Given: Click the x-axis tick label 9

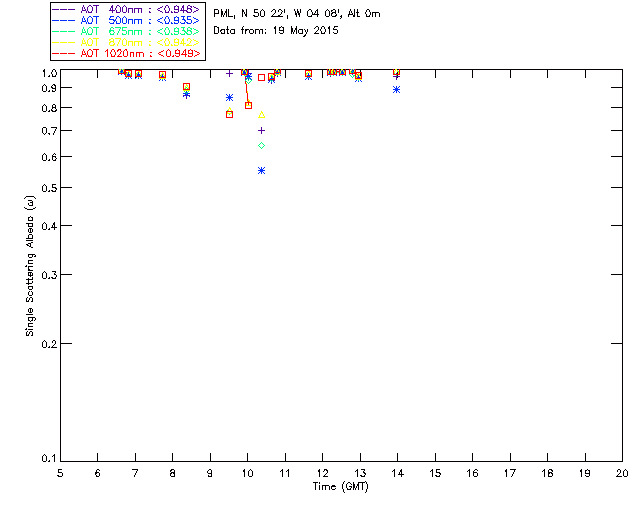Looking at the screenshot, I should tap(210, 473).
